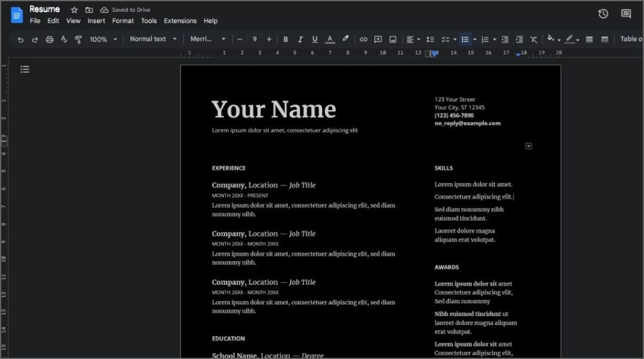This screenshot has width=644, height=359.
Task: Click the MONTH 20XX - PRESENT text
Action: point(240,196)
